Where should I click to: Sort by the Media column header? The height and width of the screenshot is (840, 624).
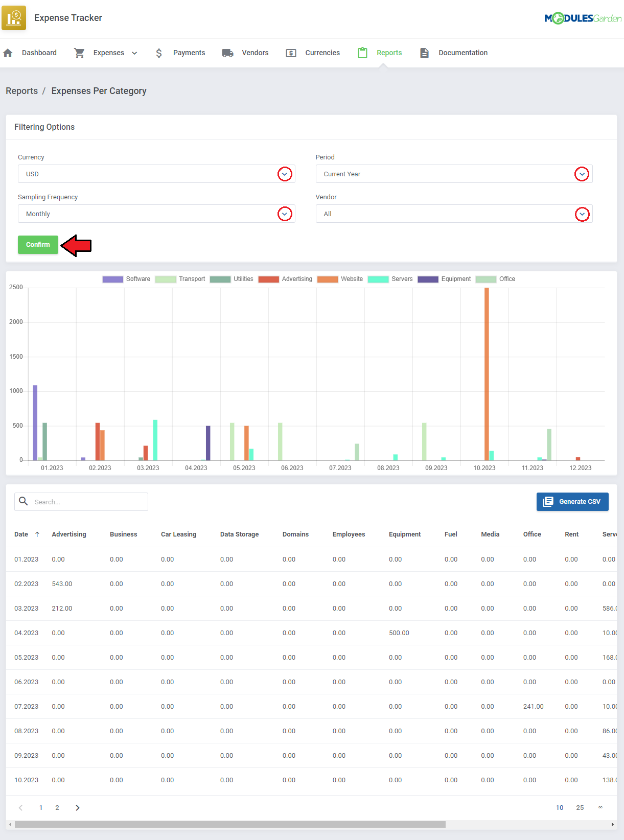point(490,534)
